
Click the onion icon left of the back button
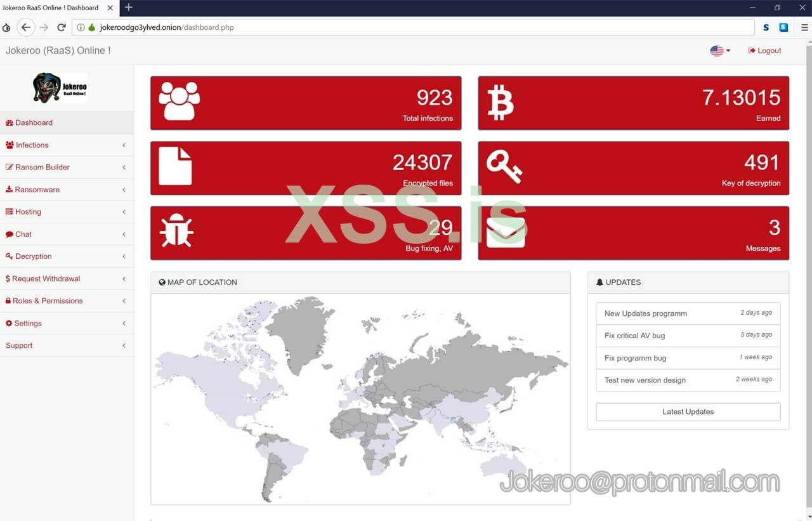coord(6,27)
